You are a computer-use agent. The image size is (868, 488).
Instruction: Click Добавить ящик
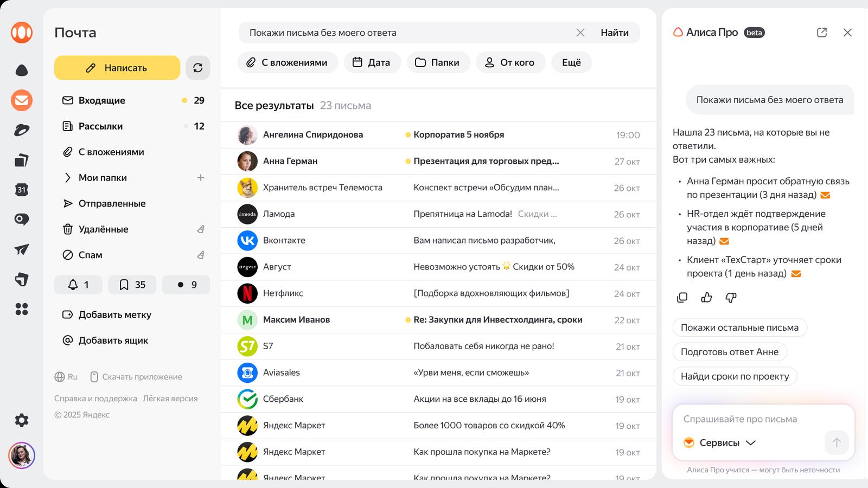pyautogui.click(x=105, y=341)
